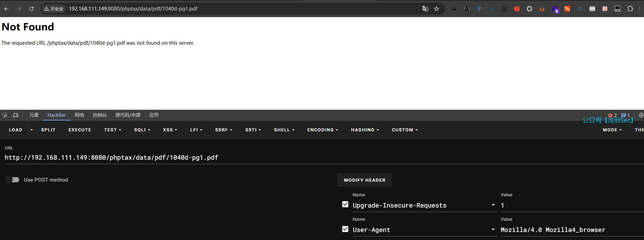The width and height of the screenshot is (644, 240).
Task: Enable the Use POST method switch
Action: (12, 180)
